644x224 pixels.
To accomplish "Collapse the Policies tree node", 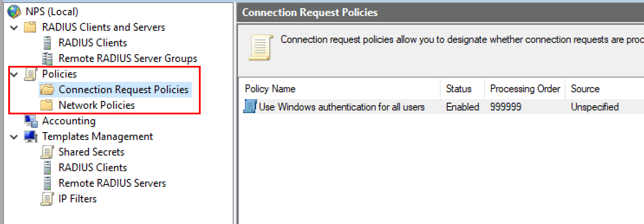I will click(x=14, y=75).
